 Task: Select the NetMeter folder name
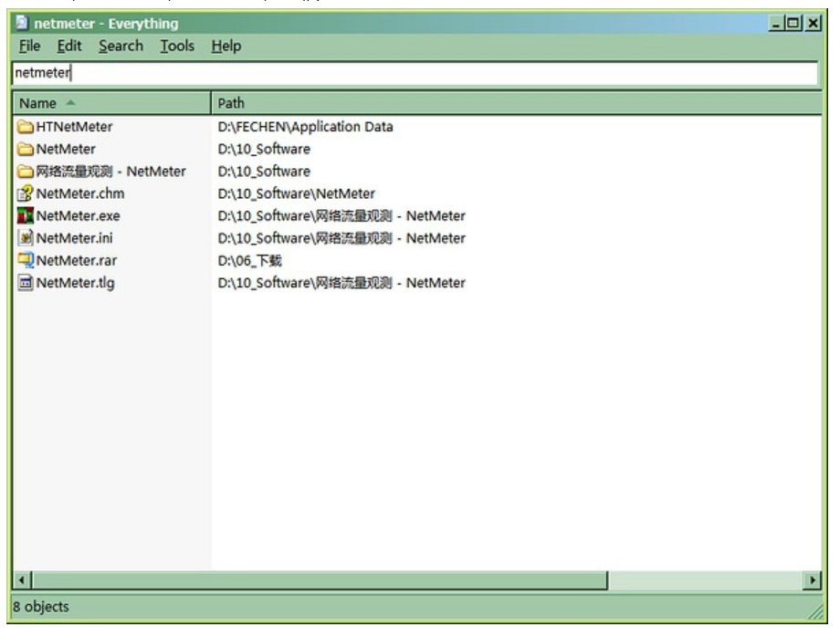[x=66, y=150]
